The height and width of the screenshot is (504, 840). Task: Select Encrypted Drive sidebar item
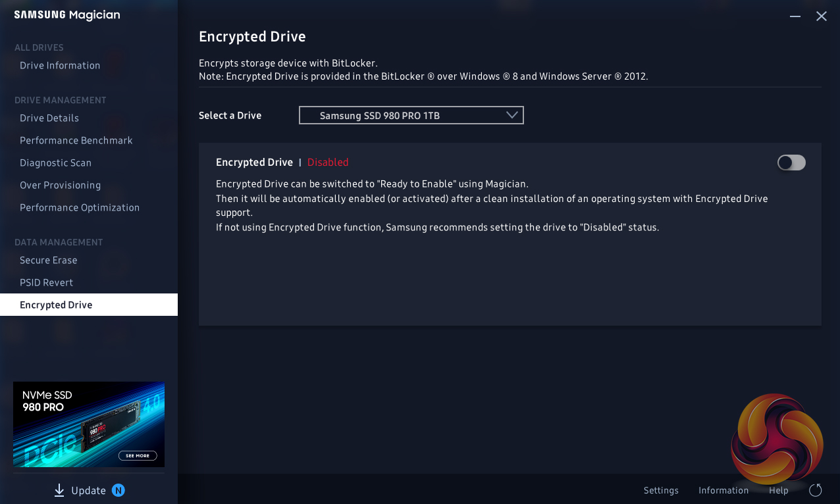click(89, 305)
